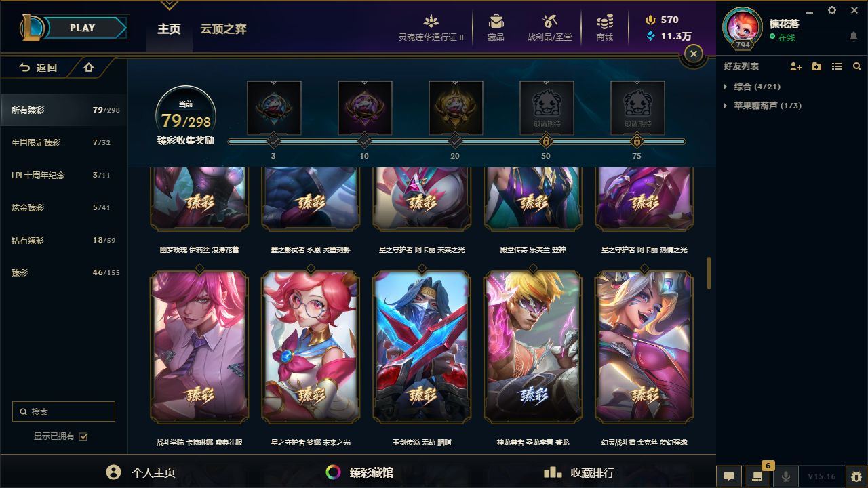This screenshot has height=488, width=868.
Task: Open the 战利品/圣堂 loot icon
Action: coord(549,27)
